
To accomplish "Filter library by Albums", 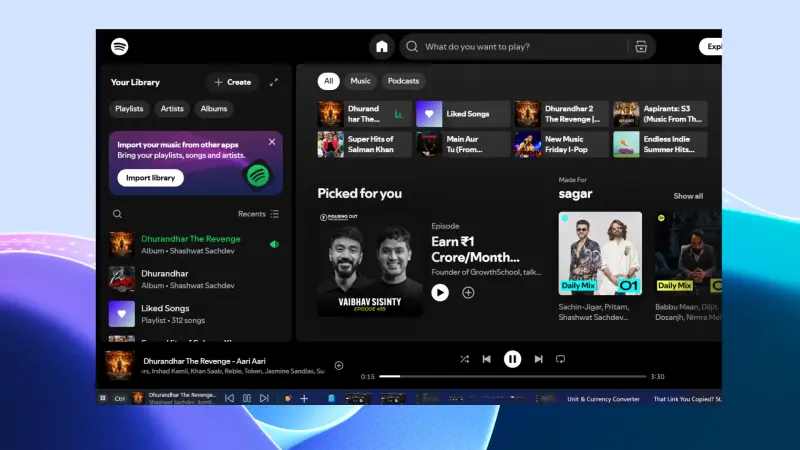I will point(214,109).
